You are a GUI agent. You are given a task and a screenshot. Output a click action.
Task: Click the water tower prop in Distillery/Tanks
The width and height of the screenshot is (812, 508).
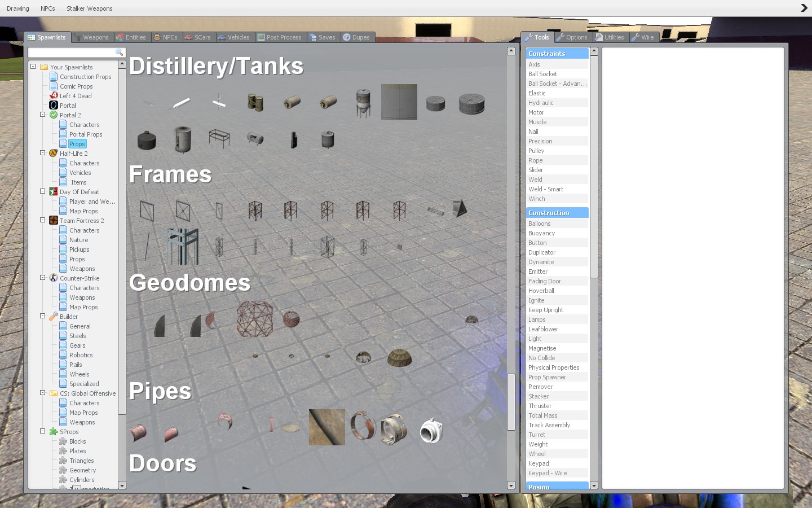click(x=363, y=103)
